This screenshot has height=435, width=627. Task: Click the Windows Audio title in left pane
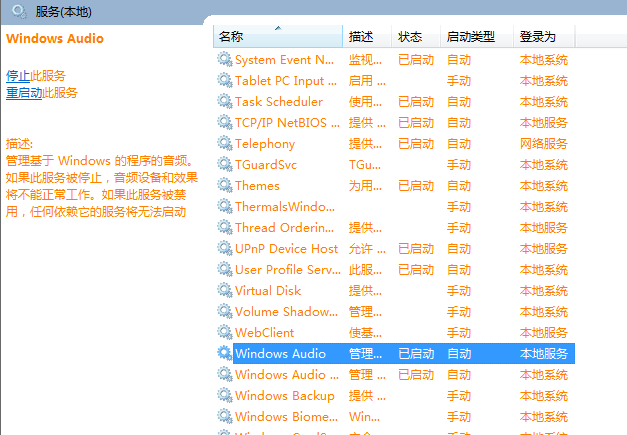[55, 38]
